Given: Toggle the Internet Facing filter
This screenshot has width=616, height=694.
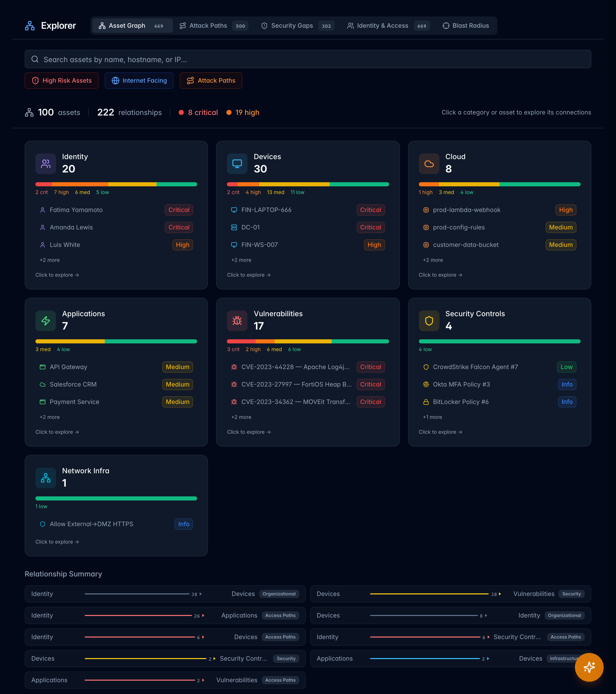Looking at the screenshot, I should tap(139, 81).
